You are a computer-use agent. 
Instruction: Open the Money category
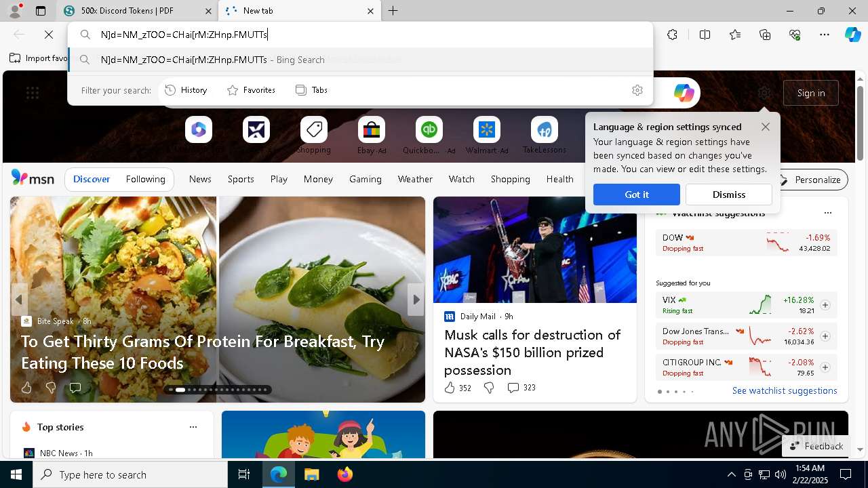click(x=318, y=179)
